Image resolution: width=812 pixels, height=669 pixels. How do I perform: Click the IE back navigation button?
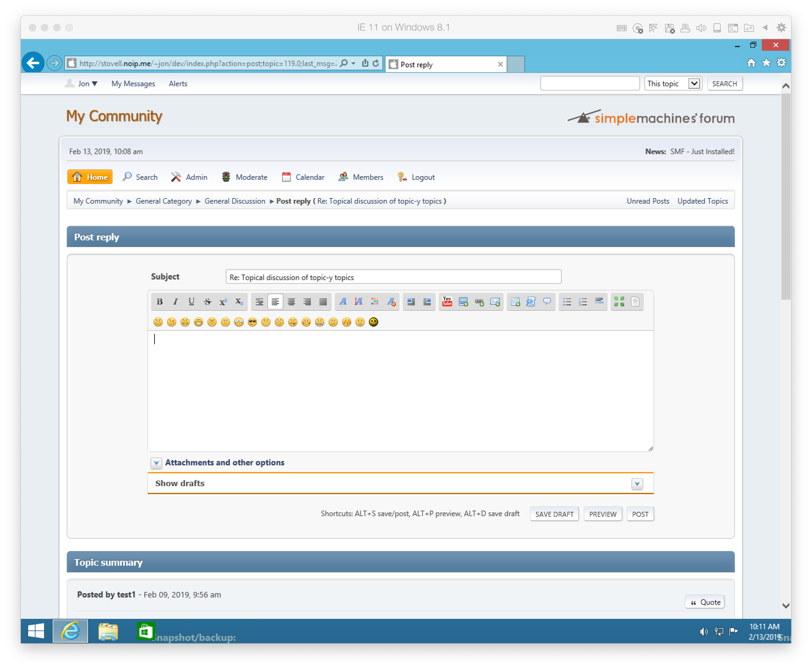click(33, 63)
